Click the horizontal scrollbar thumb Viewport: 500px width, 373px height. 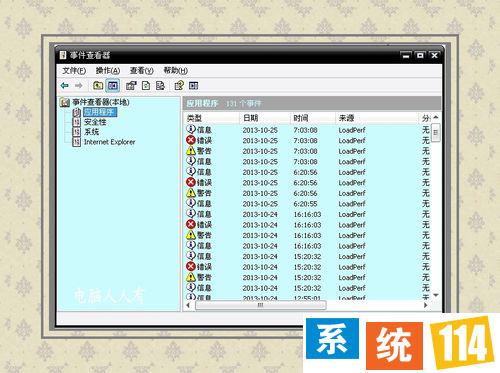[260, 305]
